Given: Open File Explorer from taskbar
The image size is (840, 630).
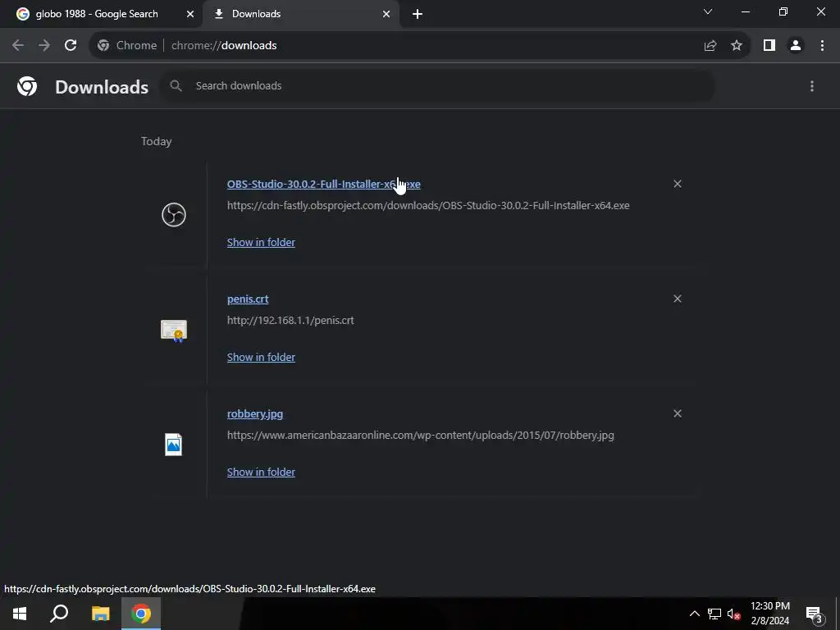Looking at the screenshot, I should coord(100,614).
